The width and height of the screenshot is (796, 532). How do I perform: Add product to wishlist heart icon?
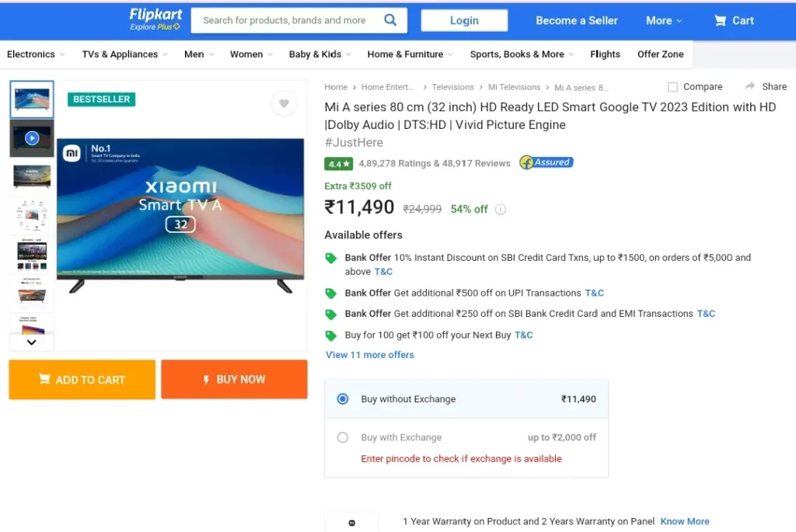pyautogui.click(x=284, y=103)
